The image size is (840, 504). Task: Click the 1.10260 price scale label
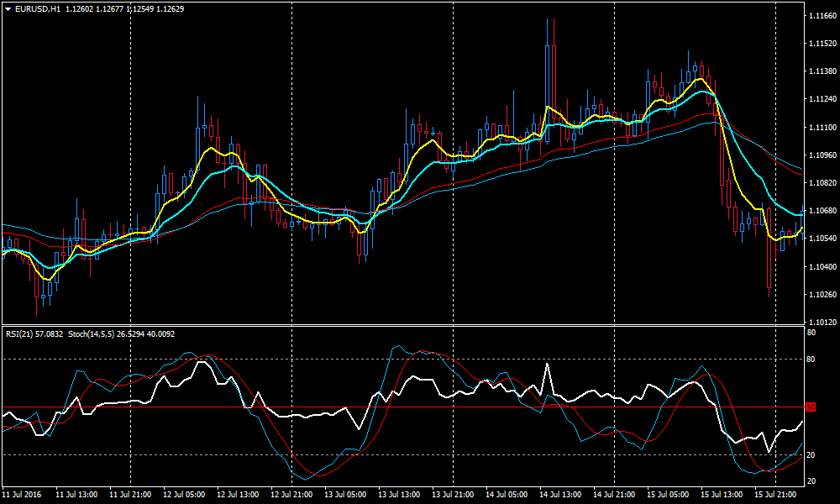pyautogui.click(x=822, y=295)
